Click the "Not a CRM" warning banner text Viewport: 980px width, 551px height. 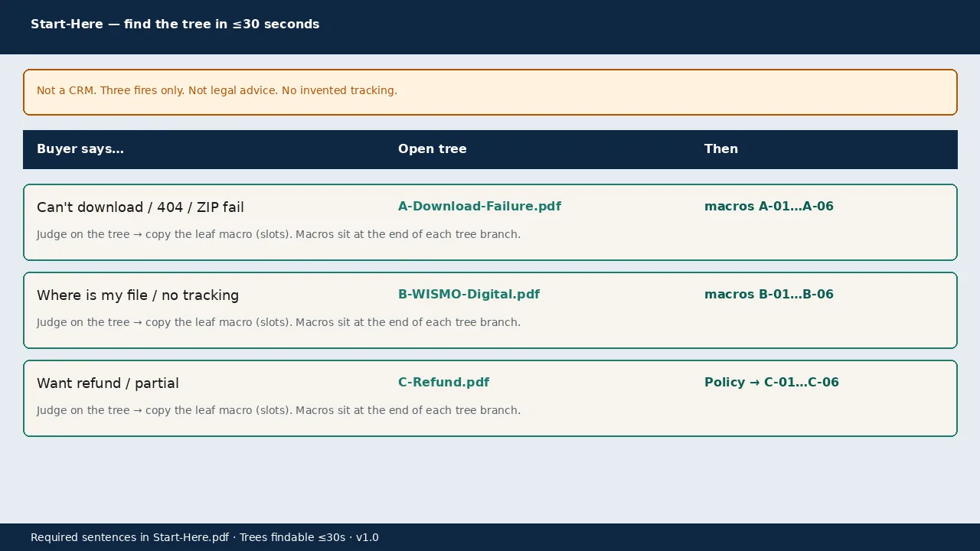tap(217, 90)
